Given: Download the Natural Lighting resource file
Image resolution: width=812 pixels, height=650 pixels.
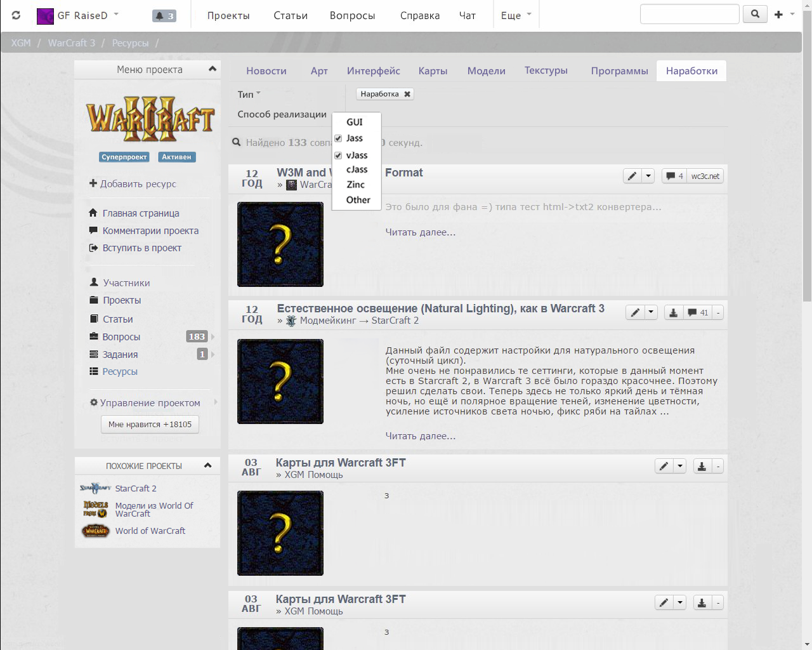Looking at the screenshot, I should (x=674, y=312).
